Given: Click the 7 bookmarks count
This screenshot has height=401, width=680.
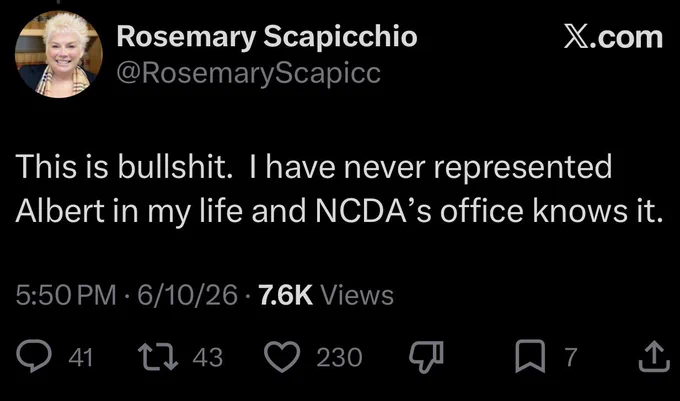Looking at the screenshot, I should tap(571, 358).
